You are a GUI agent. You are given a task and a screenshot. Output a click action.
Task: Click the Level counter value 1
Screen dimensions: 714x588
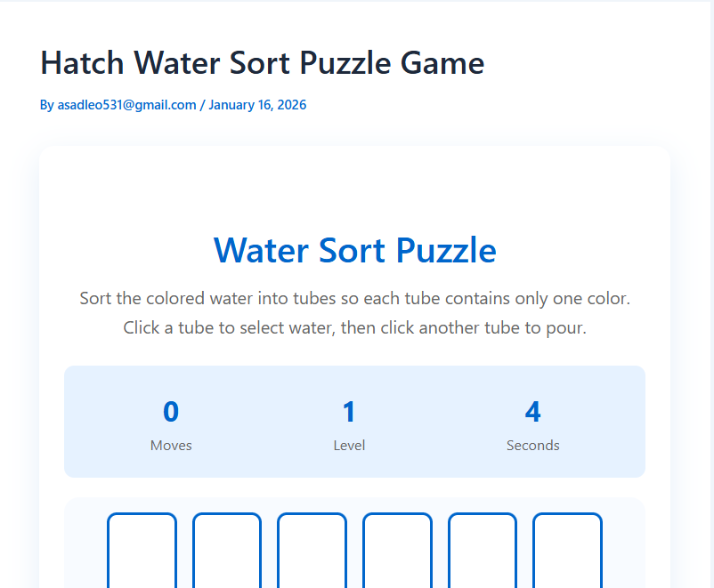pos(349,412)
